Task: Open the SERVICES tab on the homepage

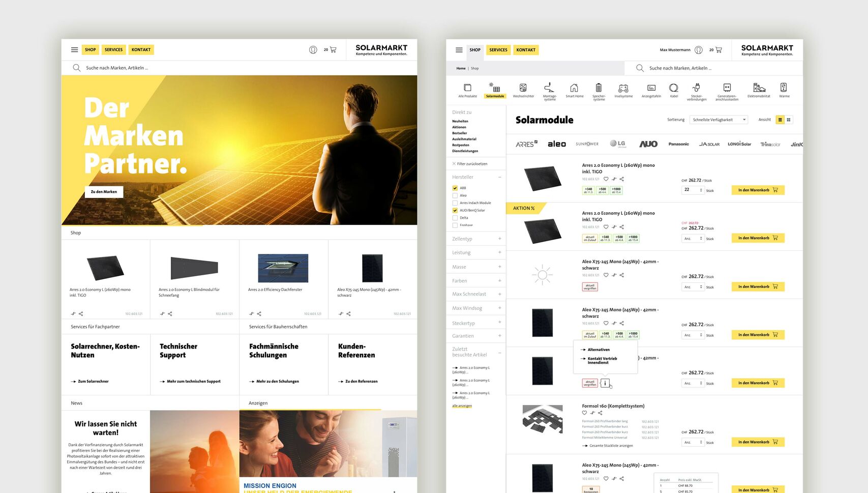Action: click(x=113, y=50)
